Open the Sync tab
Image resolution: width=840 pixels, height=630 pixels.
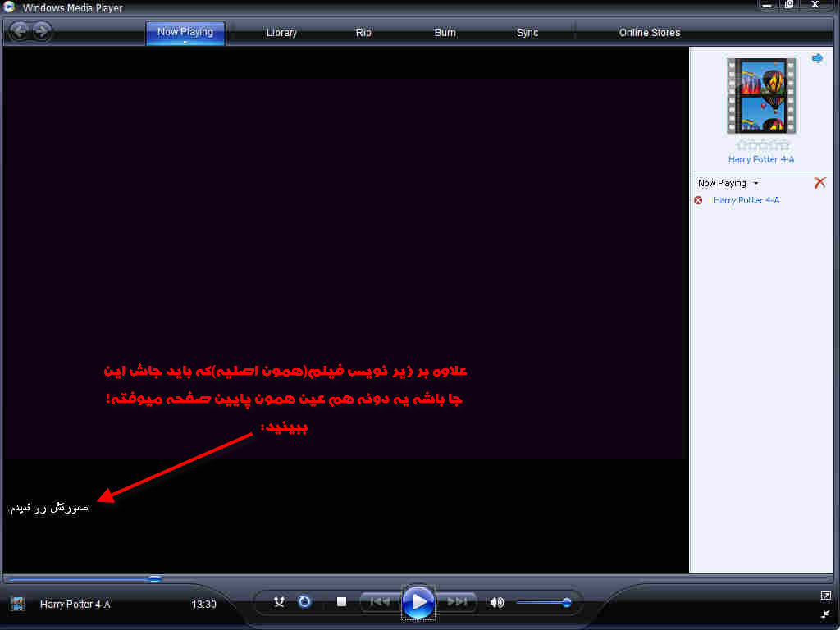coord(527,33)
